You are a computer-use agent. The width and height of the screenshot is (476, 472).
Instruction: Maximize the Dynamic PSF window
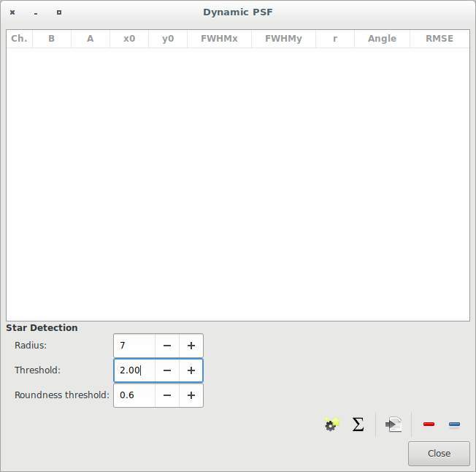[59, 12]
